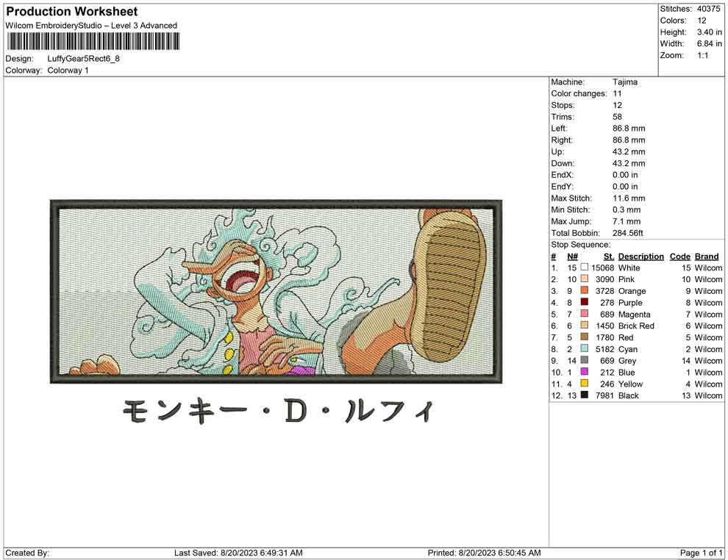Click the Zoom value '1:1'
The width and height of the screenshot is (728, 560).
[702, 55]
